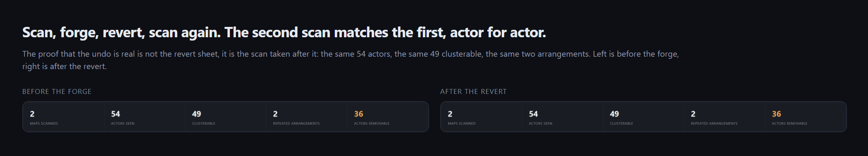Click the orange 36 value after the revert
This screenshot has width=868, height=156.
coord(776,114)
